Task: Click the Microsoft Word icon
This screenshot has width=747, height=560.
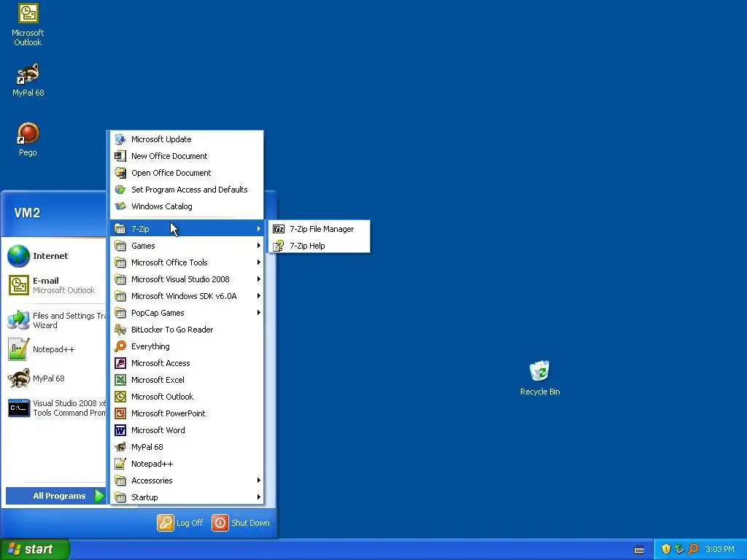Action: tap(120, 430)
